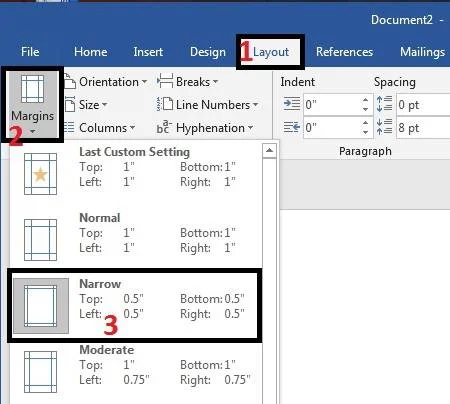Image resolution: width=450 pixels, height=404 pixels.
Task: Open the Insert ribbon tab
Action: (148, 52)
